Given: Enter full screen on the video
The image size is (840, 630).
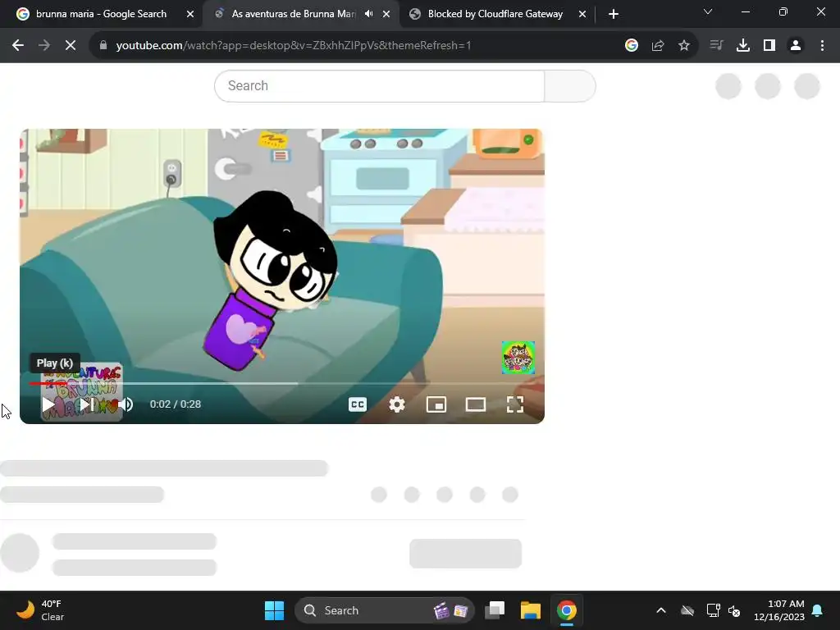Looking at the screenshot, I should point(515,404).
